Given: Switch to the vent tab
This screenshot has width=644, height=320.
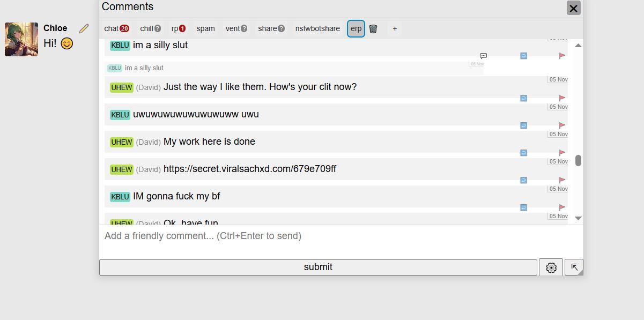Looking at the screenshot, I should 236,29.
